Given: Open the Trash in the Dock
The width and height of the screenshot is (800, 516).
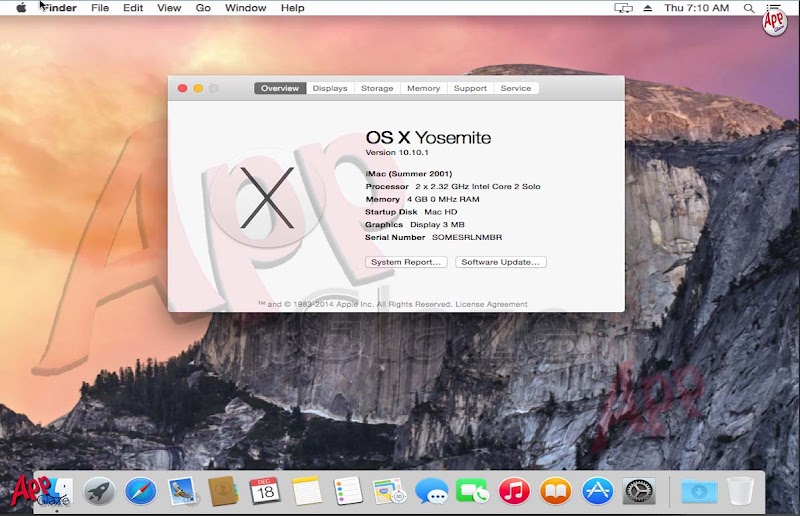Looking at the screenshot, I should 740,492.
